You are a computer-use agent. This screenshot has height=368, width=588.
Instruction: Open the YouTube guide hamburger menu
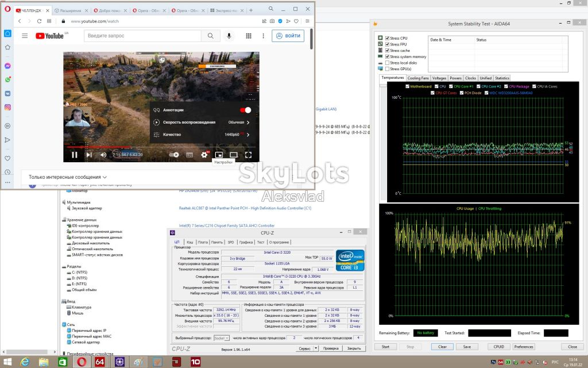(x=25, y=36)
